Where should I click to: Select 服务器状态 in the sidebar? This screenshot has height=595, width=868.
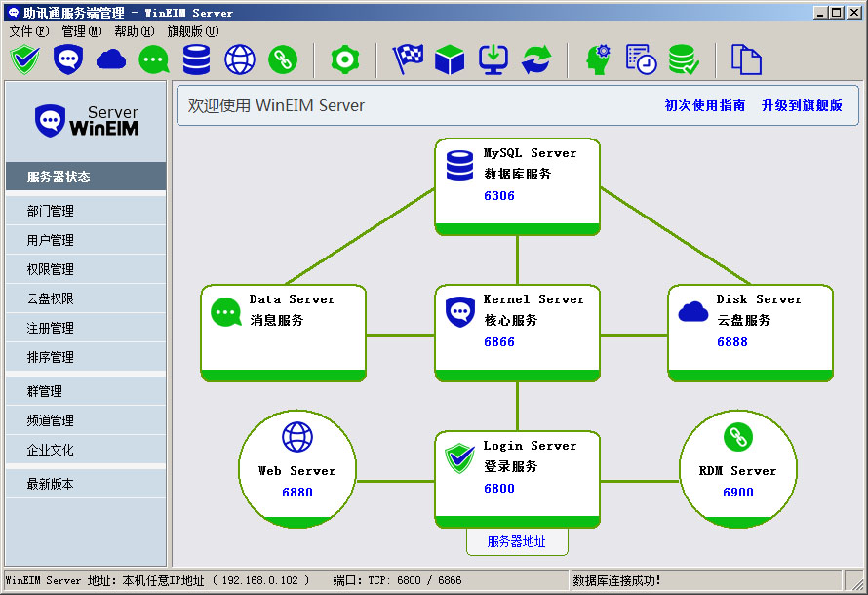[x=86, y=177]
